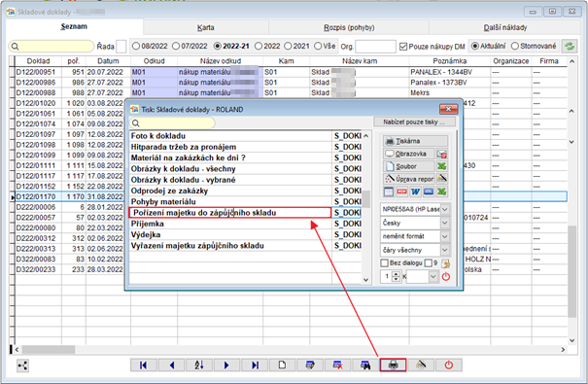Image resolution: width=588 pixels, height=384 pixels.
Task: Click the send by e-mail icon beside Obrazovka
Action: 442,154
